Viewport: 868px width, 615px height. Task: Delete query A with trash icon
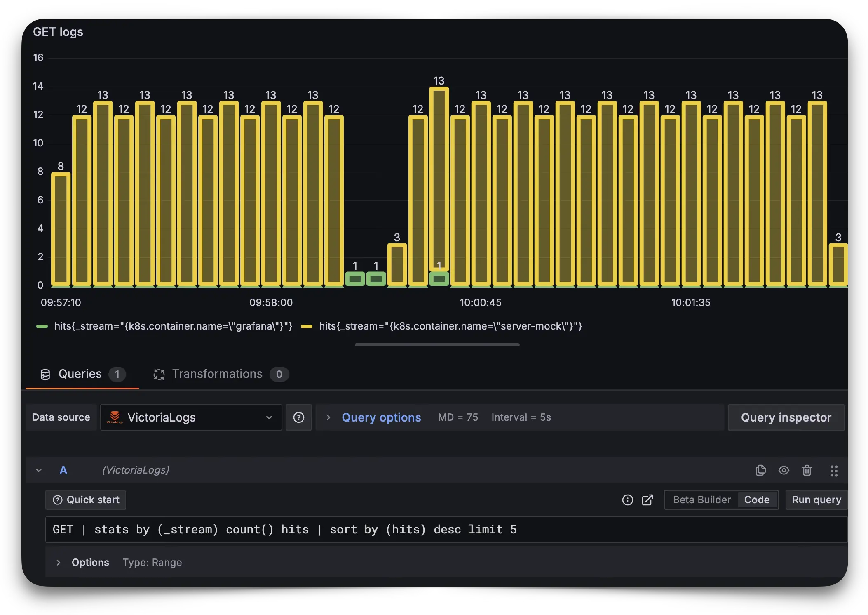point(807,470)
